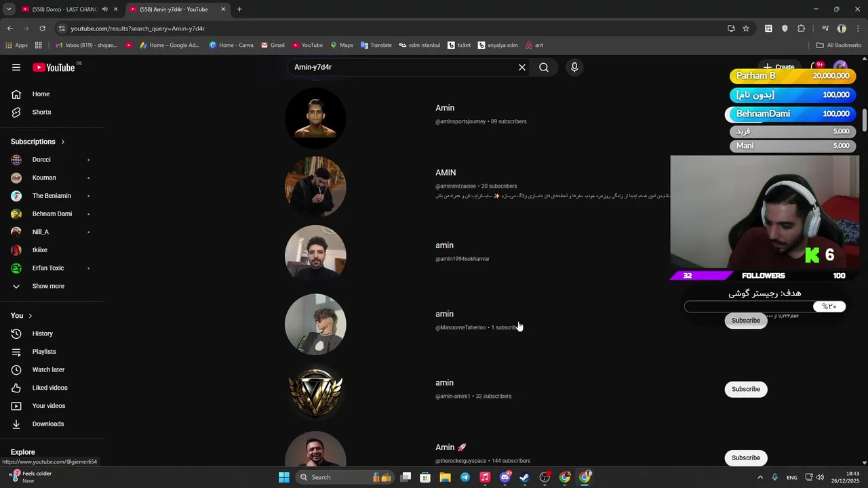
Task: Expand the You section chevron
Action: pos(31,316)
